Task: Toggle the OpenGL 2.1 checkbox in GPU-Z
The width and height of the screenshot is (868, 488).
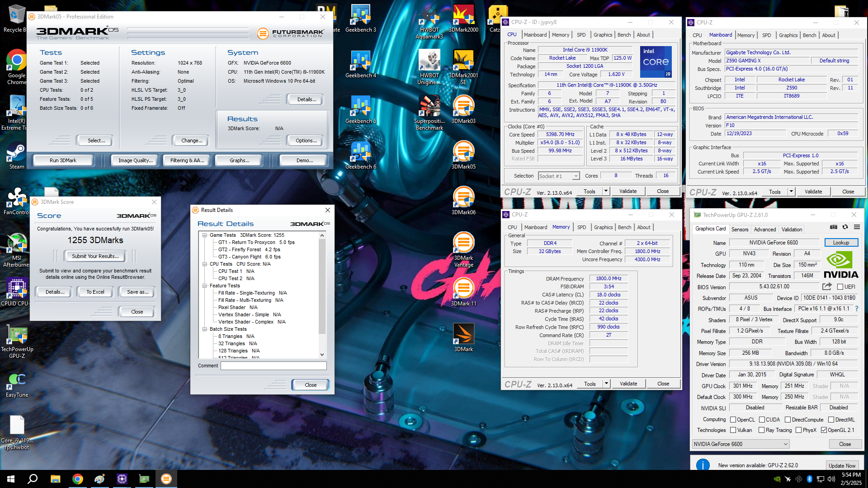Action: (824, 430)
